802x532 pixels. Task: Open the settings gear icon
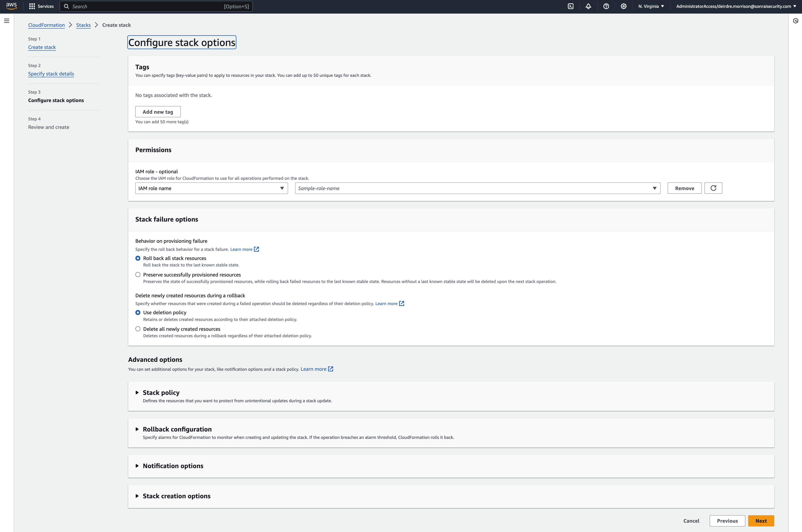624,6
